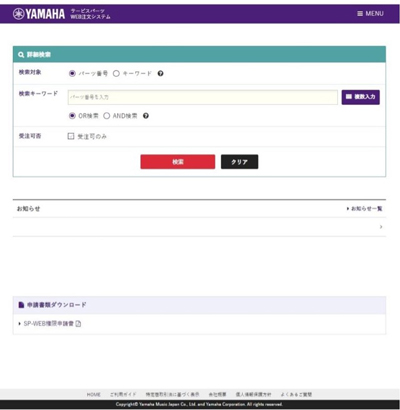This screenshot has width=400, height=410.
Task: Click help icon next to AND検索 option
Action: 146,116
